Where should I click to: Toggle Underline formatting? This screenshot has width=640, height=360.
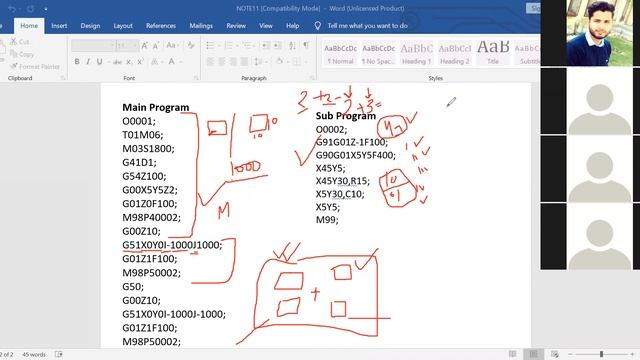coord(99,62)
